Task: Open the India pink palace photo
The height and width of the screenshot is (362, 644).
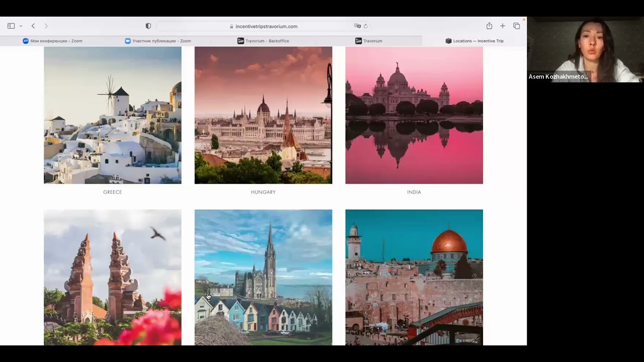Action: coord(414,115)
